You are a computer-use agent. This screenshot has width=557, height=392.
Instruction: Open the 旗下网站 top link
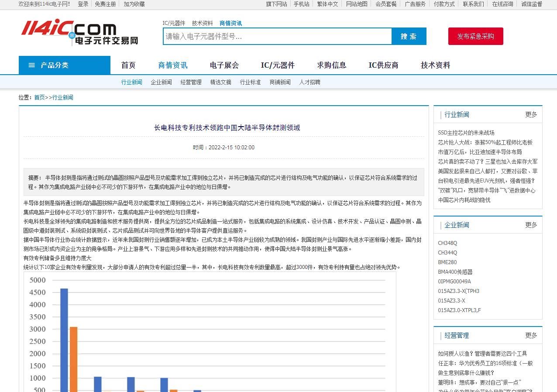click(x=277, y=4)
